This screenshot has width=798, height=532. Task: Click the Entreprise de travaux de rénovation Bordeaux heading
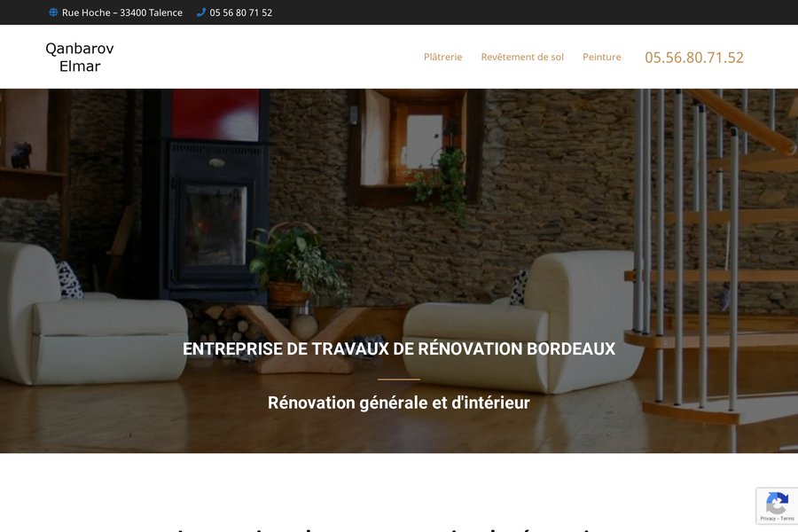tap(399, 348)
